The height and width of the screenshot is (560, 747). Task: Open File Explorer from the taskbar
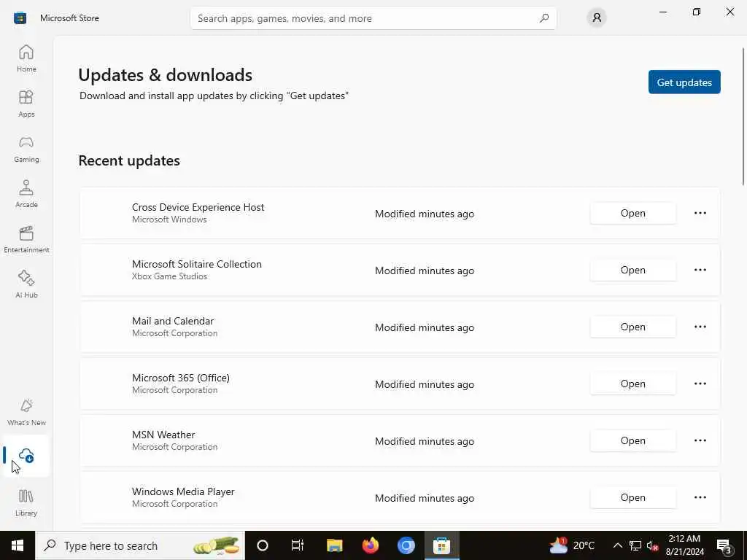334,545
